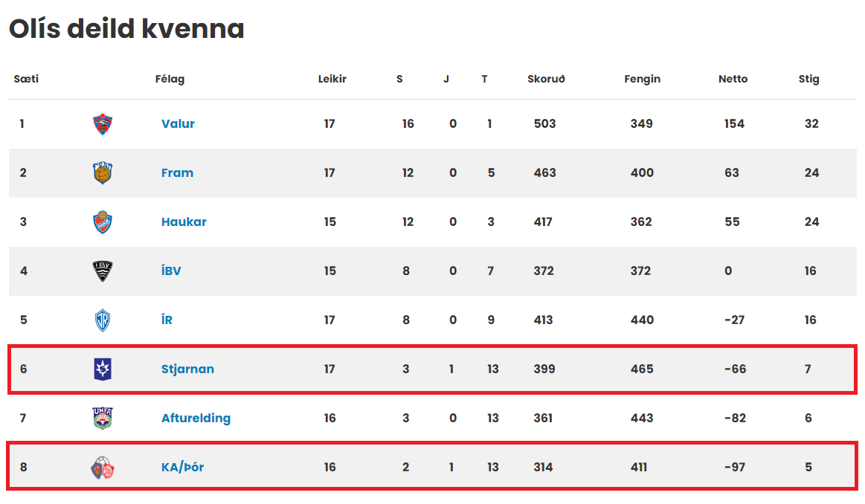Screen dimensions: 865x504
Task: Click the Stig column header
Action: pyautogui.click(x=808, y=79)
